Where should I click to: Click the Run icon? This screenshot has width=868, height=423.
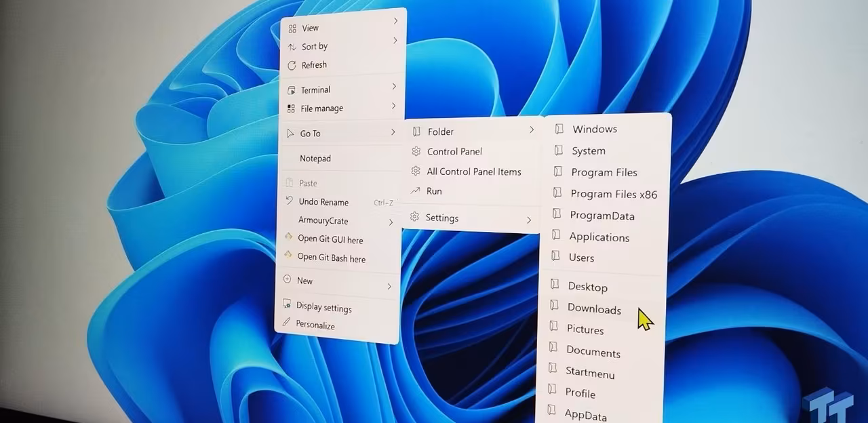point(416,190)
